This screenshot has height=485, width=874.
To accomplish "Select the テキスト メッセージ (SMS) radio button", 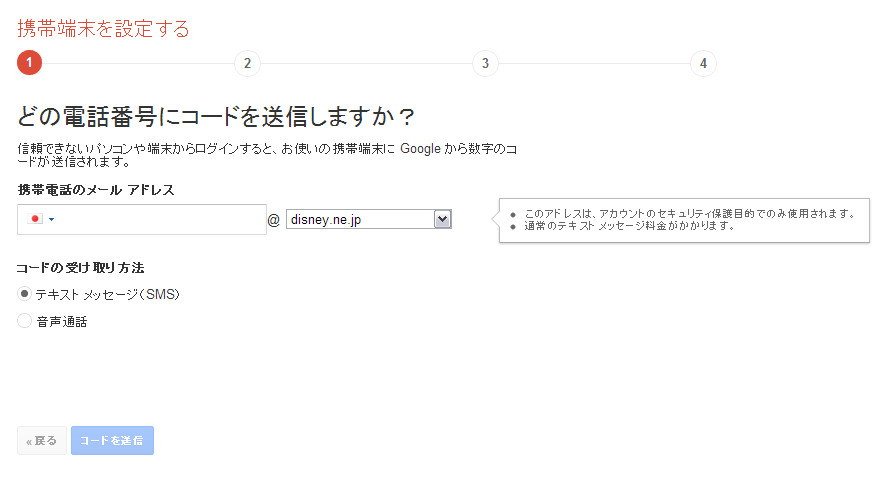I will pyautogui.click(x=25, y=294).
